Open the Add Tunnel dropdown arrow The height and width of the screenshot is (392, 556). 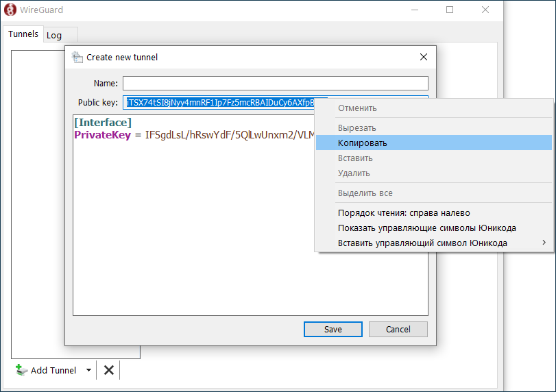[x=88, y=370]
